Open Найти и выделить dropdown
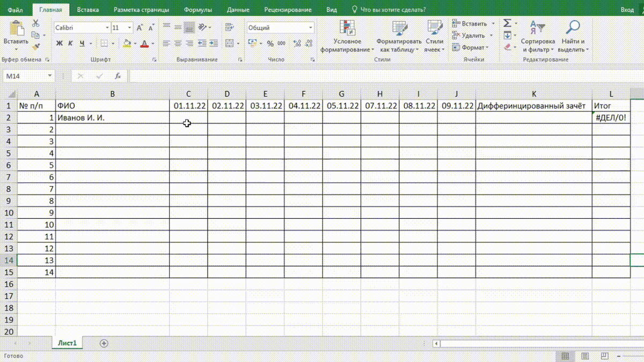Image resolution: width=644 pixels, height=362 pixels. pos(573,36)
